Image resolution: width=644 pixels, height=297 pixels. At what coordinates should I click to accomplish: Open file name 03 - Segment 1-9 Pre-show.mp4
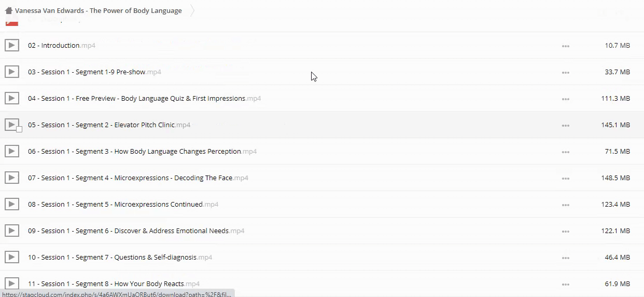coord(87,72)
